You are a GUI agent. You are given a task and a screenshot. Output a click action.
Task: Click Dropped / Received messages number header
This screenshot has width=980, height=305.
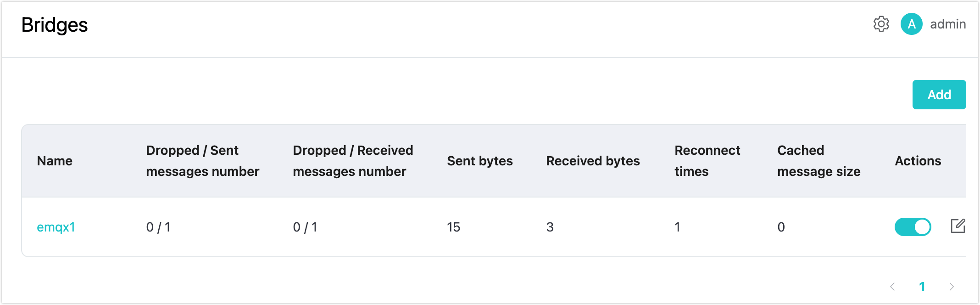click(x=353, y=161)
